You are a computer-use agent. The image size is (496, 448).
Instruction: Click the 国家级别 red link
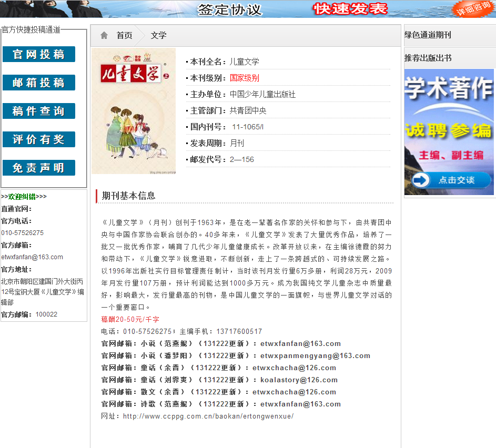tap(244, 78)
